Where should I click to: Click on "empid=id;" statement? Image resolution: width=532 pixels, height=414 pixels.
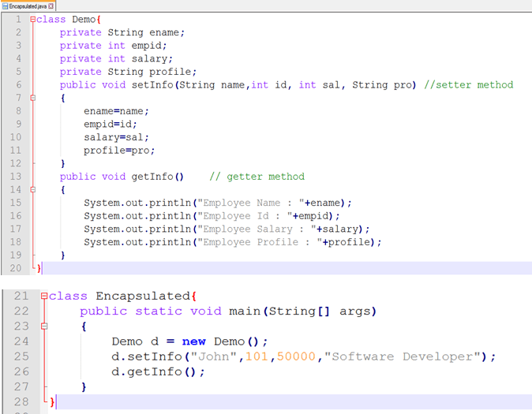[111, 124]
